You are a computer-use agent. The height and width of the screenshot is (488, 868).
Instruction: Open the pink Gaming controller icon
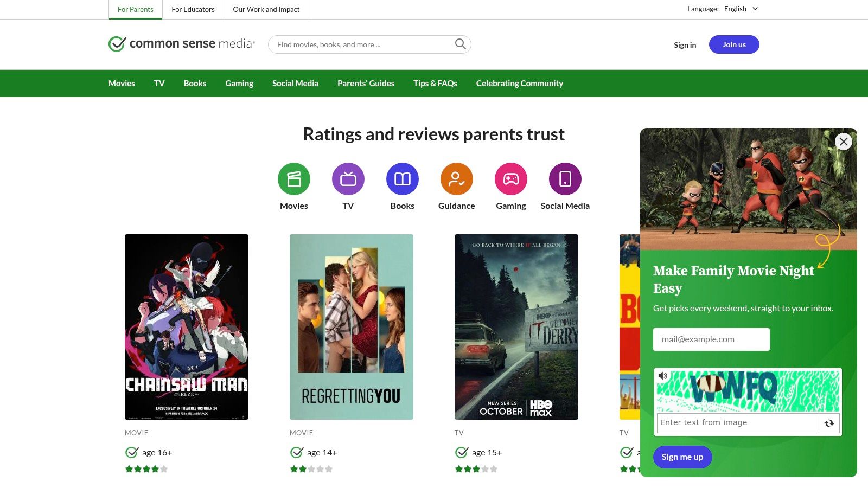pyautogui.click(x=511, y=179)
